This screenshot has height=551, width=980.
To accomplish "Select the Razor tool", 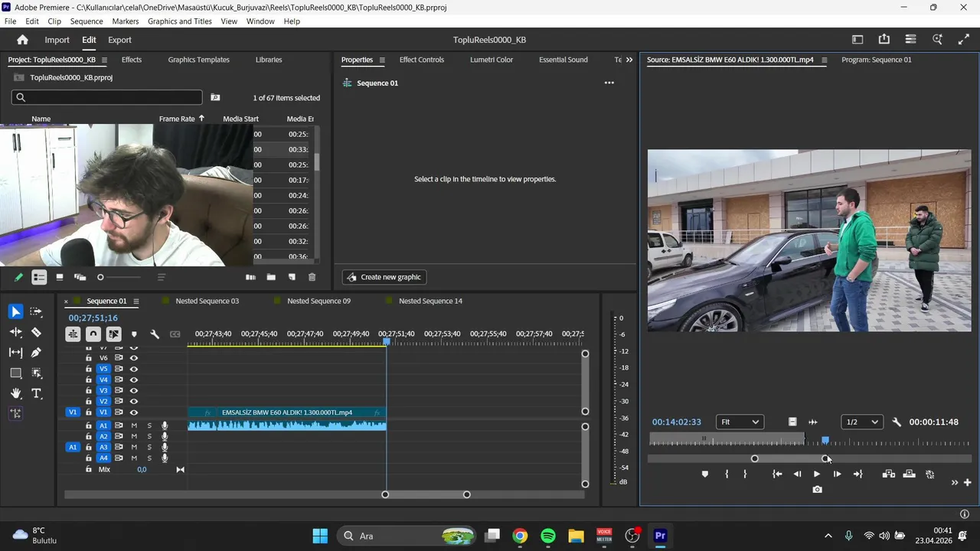I will click(36, 333).
